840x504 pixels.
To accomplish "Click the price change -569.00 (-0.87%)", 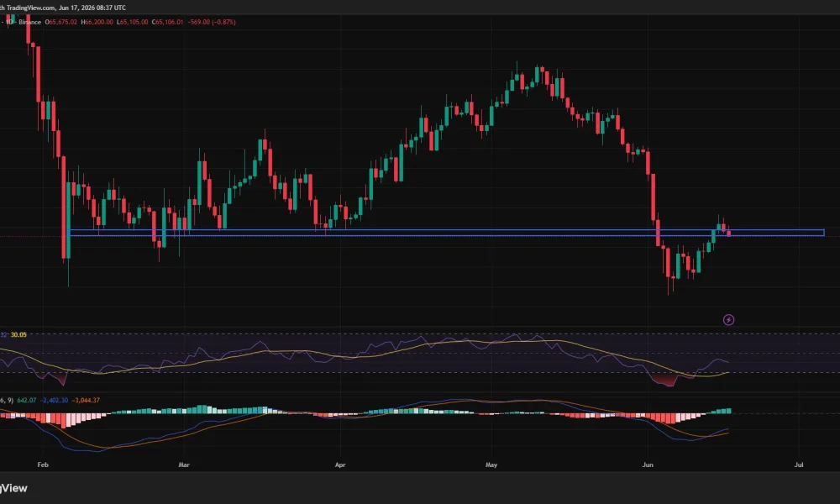I will click(212, 22).
